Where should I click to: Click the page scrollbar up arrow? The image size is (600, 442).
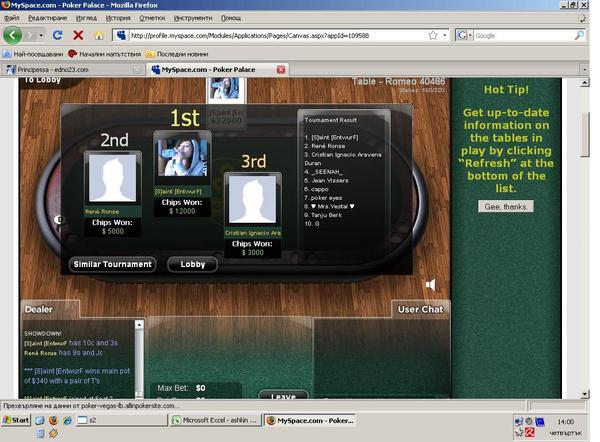click(584, 82)
